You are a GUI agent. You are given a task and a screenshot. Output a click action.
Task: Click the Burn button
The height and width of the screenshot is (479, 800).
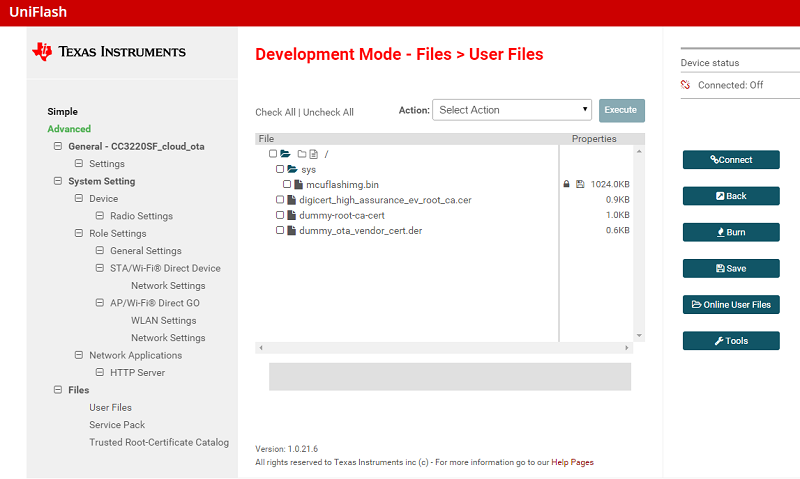pos(731,232)
